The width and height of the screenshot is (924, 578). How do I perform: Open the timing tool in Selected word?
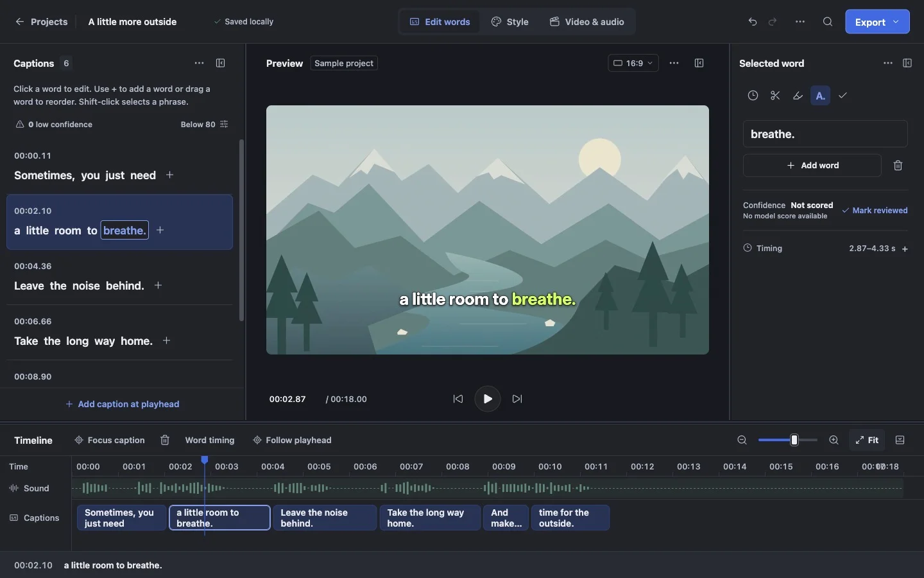[753, 96]
